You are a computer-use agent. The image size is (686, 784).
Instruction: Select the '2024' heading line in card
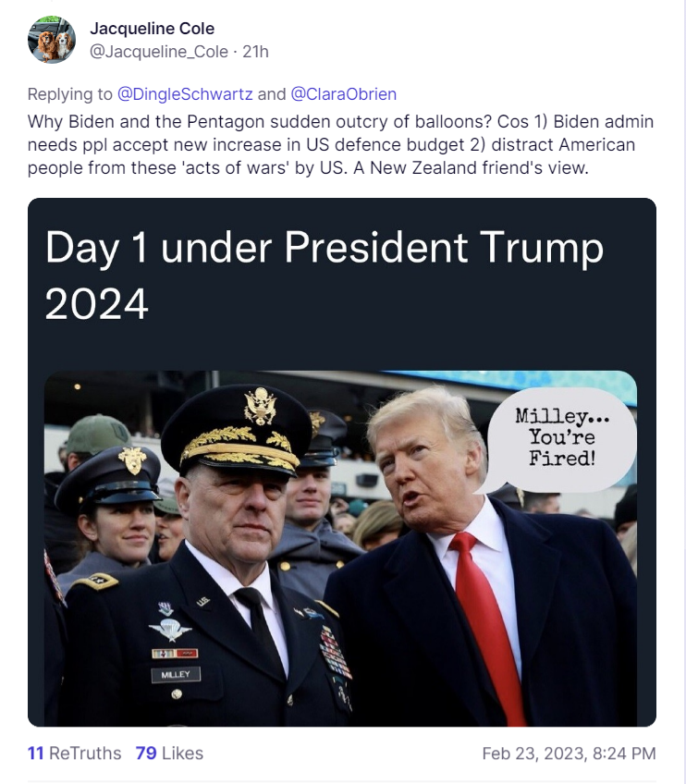point(96,304)
